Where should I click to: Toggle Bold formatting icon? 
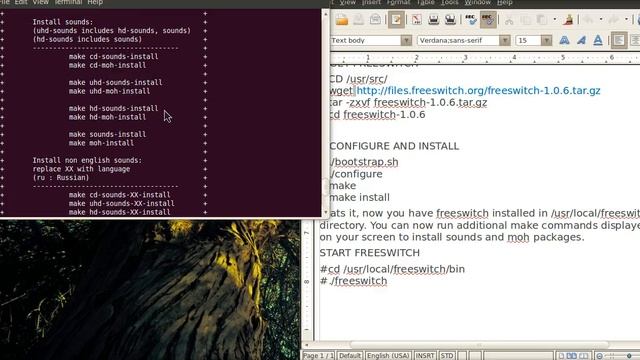(564, 40)
